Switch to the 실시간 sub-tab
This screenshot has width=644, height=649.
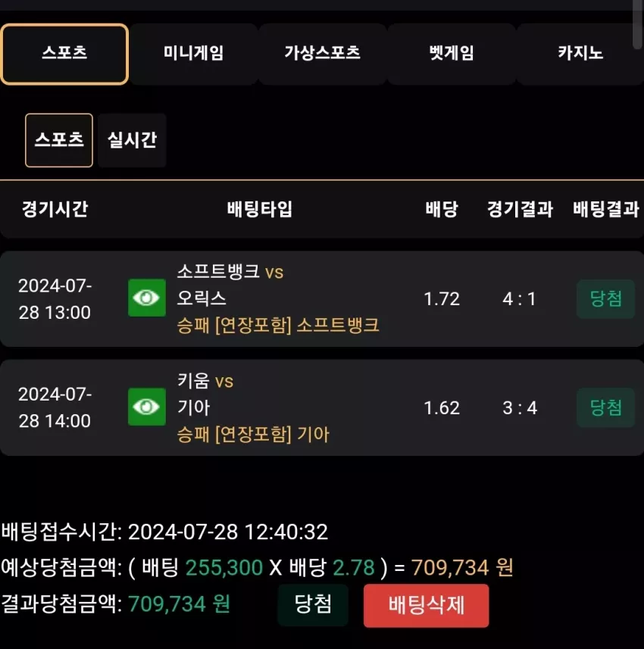tap(132, 140)
